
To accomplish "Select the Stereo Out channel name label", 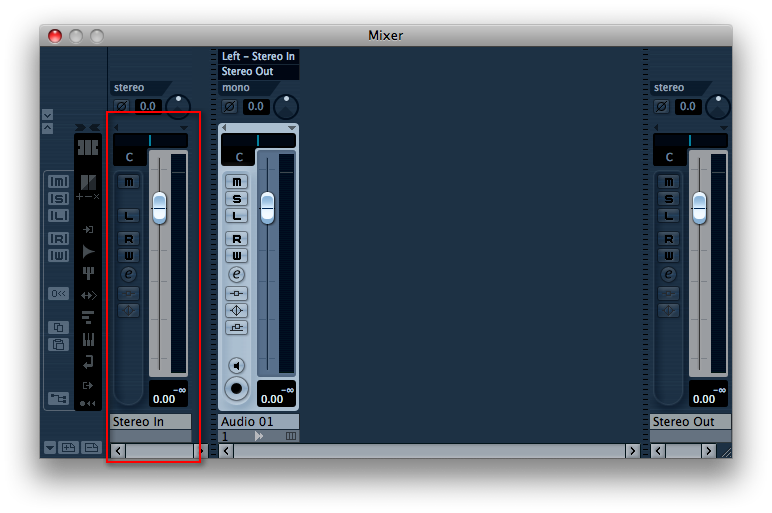I will 688,422.
